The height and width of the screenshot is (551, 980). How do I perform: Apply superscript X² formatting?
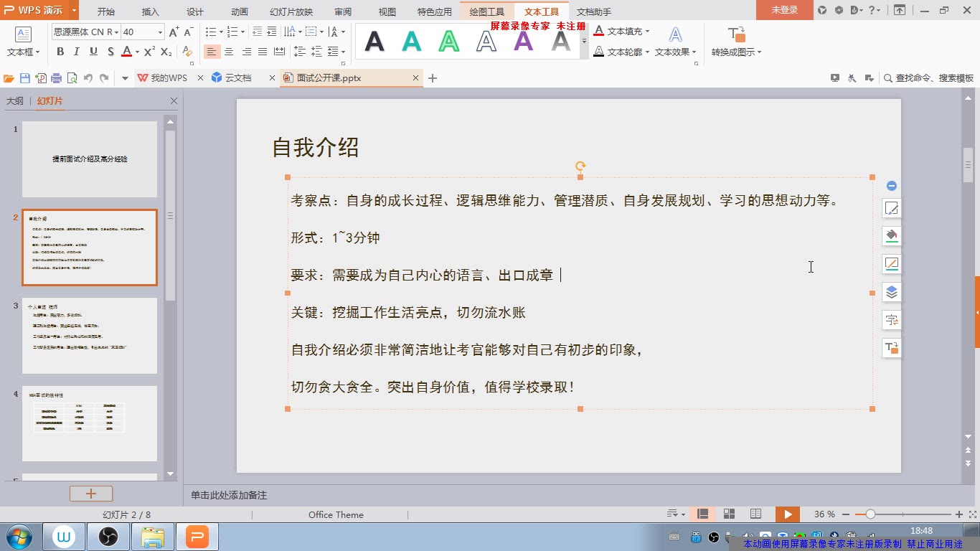pos(149,52)
